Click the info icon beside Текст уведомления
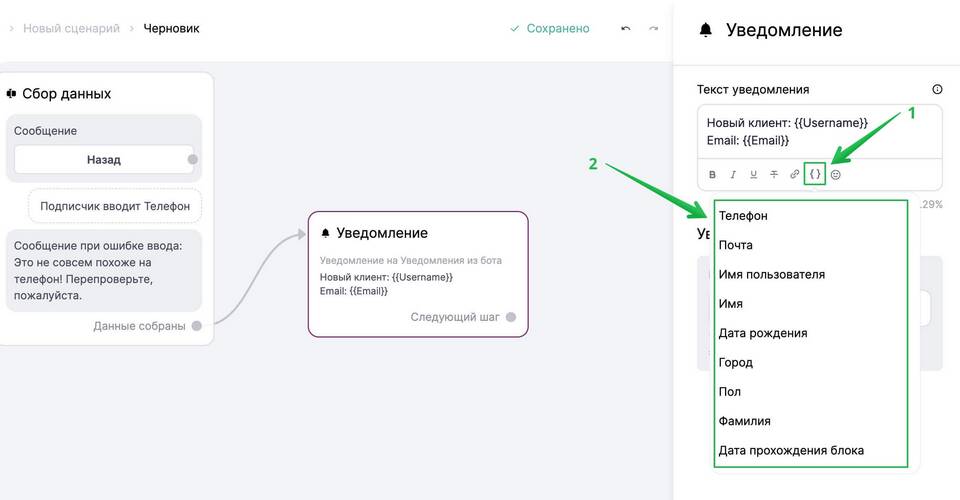 pyautogui.click(x=937, y=89)
